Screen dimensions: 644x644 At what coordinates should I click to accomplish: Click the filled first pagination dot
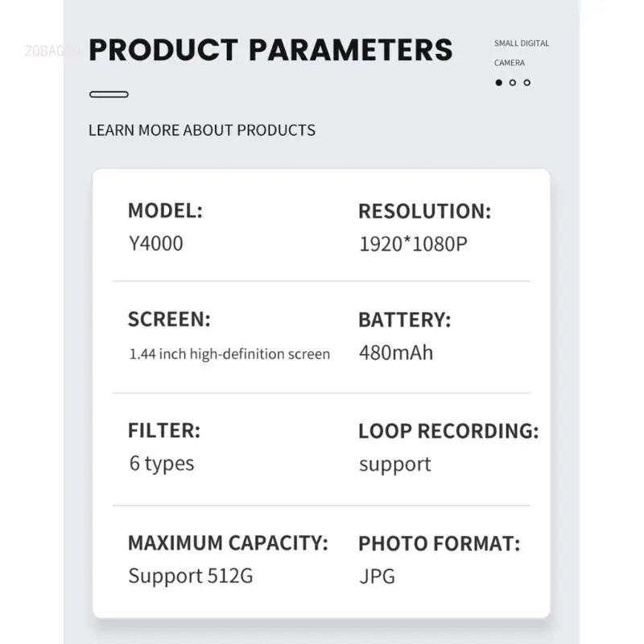[498, 83]
